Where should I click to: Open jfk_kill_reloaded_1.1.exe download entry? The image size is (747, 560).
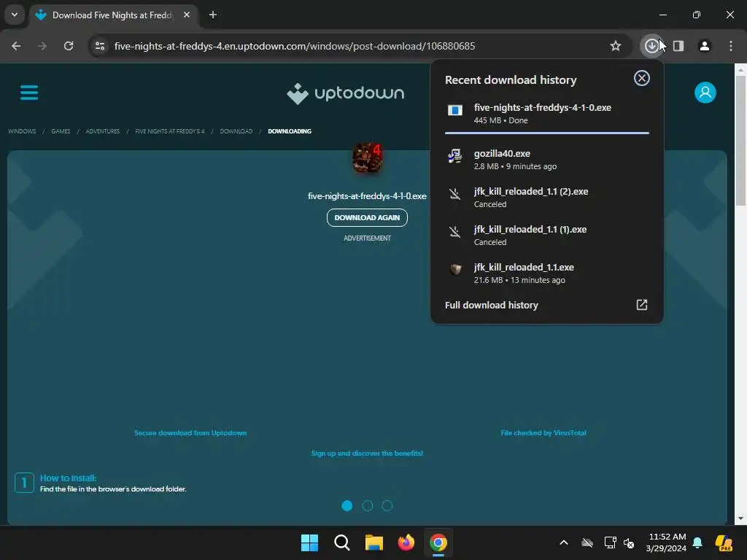(547, 273)
